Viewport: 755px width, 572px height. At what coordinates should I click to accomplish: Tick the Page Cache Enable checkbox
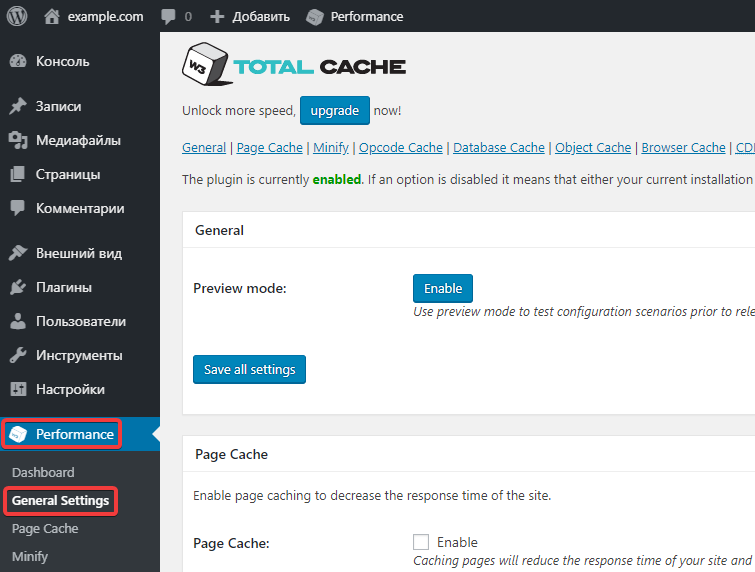[421, 542]
